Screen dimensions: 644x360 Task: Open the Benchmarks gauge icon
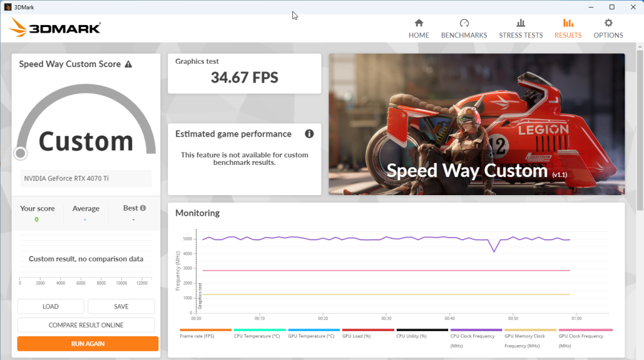[x=464, y=23]
